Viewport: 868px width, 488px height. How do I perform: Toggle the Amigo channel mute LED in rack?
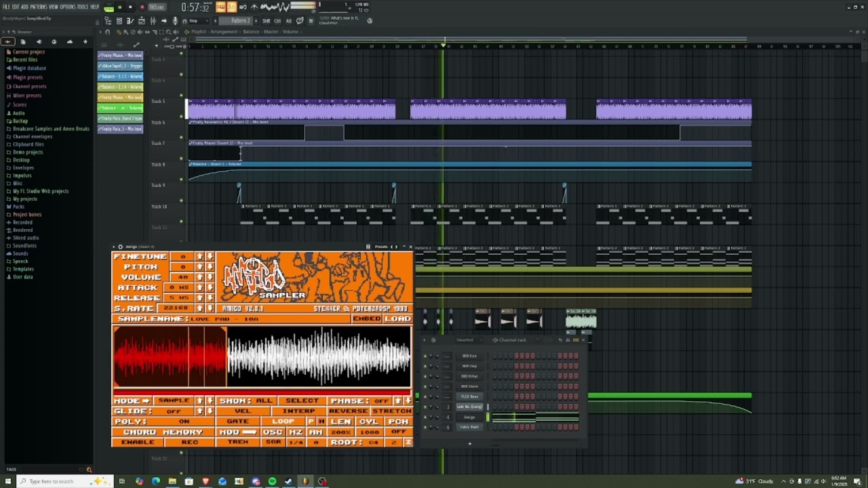pos(425,417)
